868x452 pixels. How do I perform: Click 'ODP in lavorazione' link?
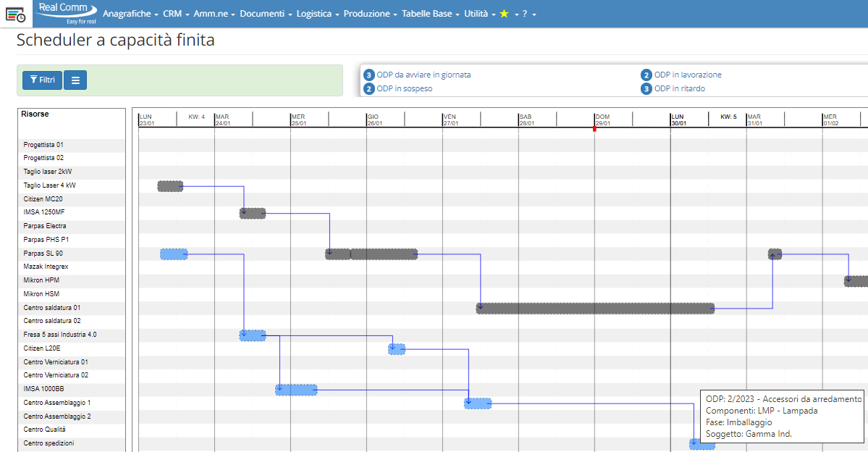point(687,75)
